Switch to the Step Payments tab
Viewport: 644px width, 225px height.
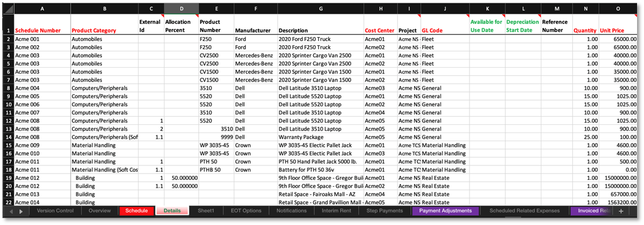point(385,211)
